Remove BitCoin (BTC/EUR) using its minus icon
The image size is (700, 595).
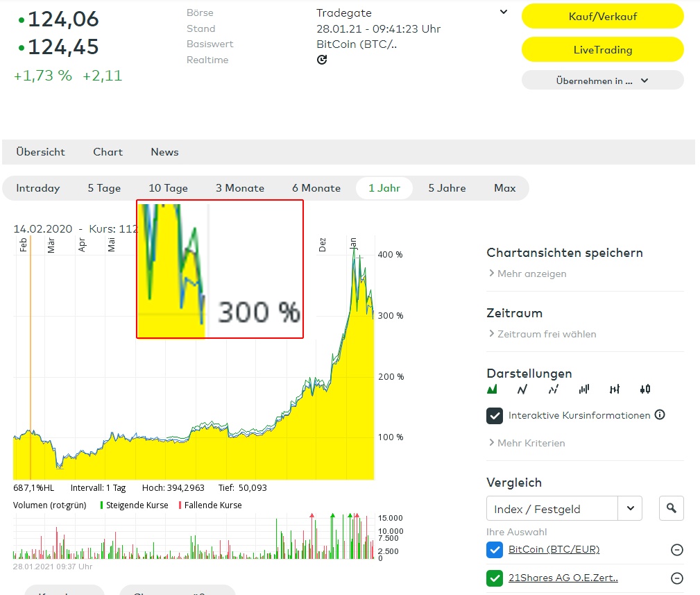[676, 549]
